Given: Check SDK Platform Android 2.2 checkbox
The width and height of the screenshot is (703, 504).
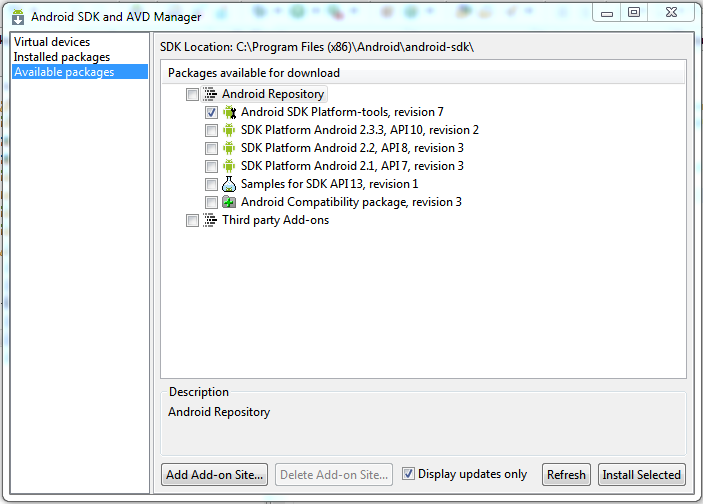Looking at the screenshot, I should click(x=211, y=148).
